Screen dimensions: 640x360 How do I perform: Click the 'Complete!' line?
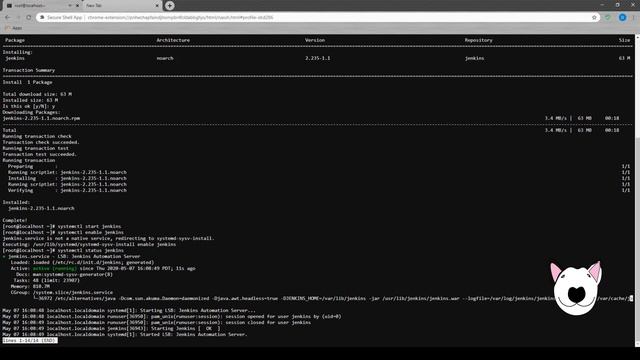15,220
